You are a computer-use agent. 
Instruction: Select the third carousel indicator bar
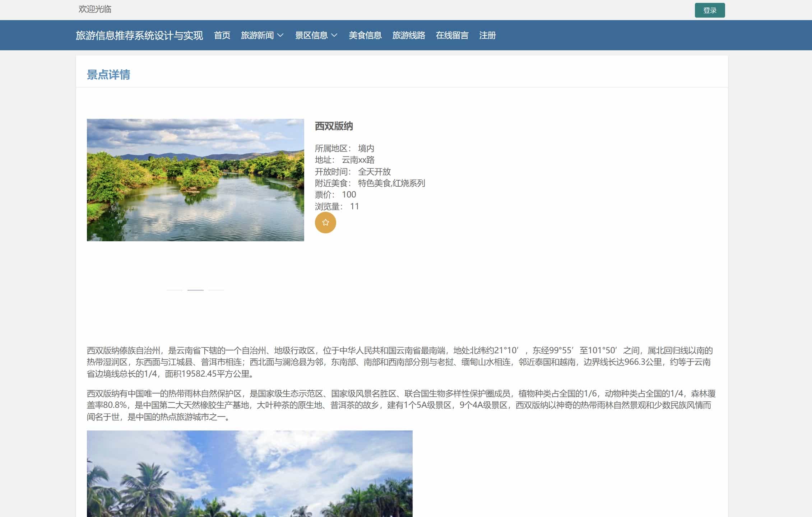point(216,290)
